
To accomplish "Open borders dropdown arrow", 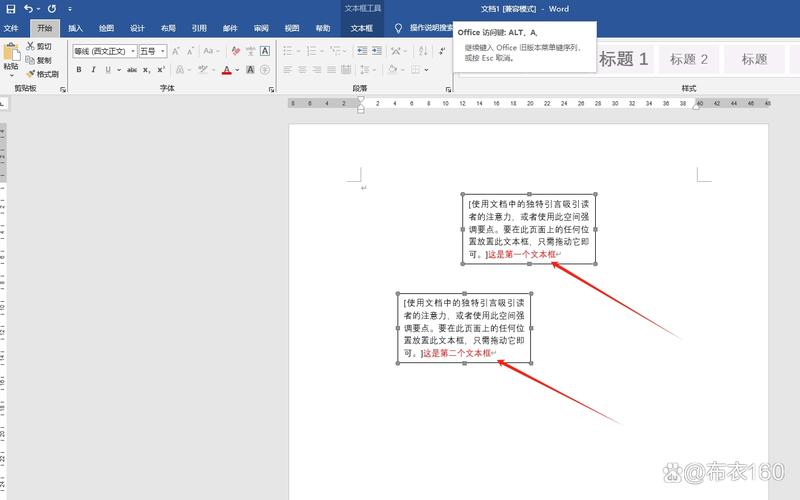I will click(427, 70).
